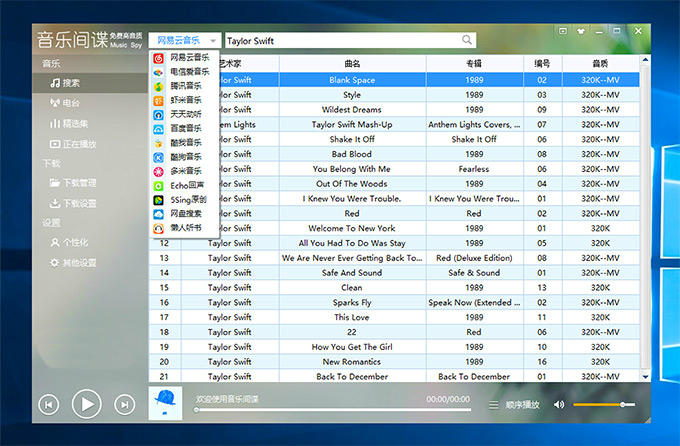
Task: Click the volume speaker icon
Action: tap(559, 405)
